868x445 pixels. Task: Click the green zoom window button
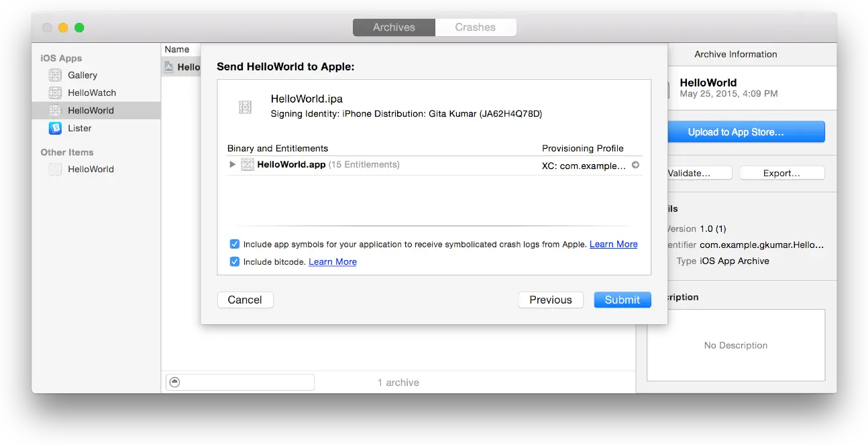79,27
